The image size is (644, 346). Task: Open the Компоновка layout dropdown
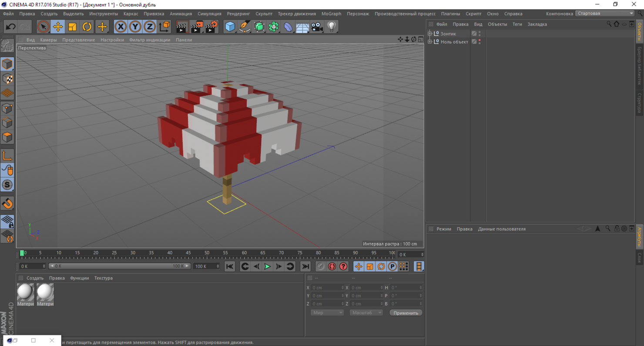(605, 13)
